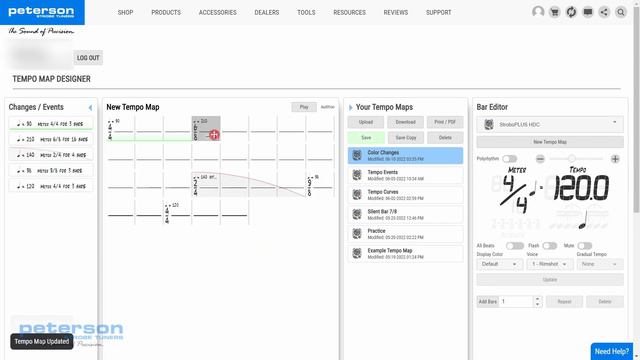Select the 210 Meter 6/8 event row
This screenshot has height=360, width=640.
(51, 139)
